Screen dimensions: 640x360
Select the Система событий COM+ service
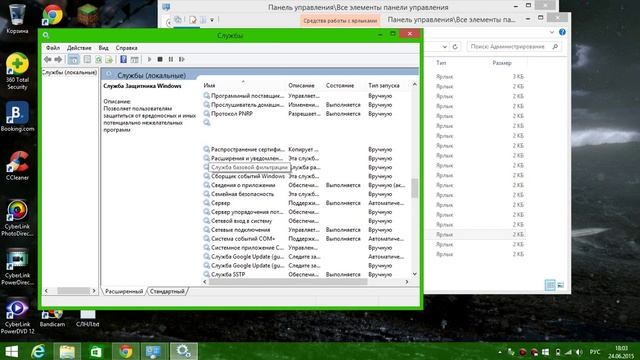click(x=306, y=239)
